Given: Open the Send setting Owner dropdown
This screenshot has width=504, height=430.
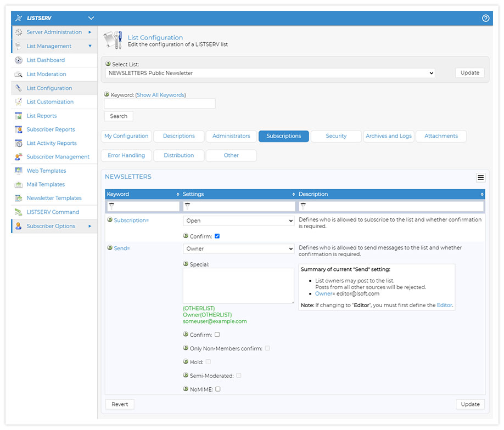Looking at the screenshot, I should (x=238, y=248).
